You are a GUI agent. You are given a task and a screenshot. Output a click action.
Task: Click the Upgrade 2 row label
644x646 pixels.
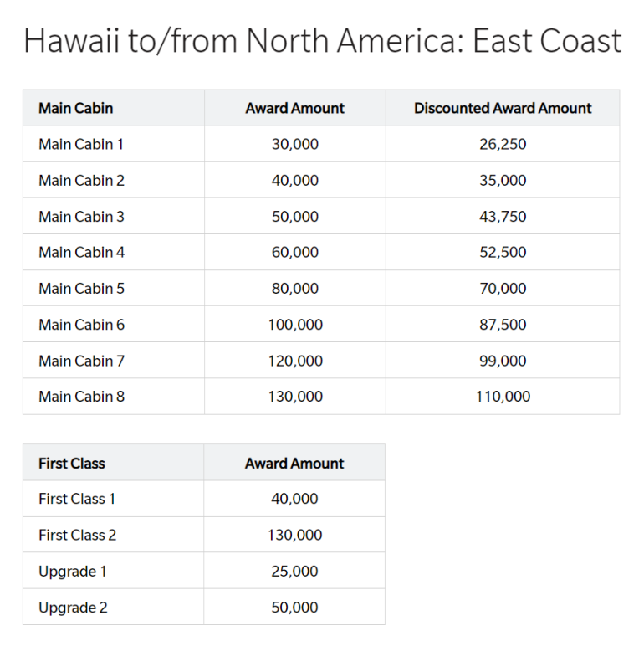(73, 608)
